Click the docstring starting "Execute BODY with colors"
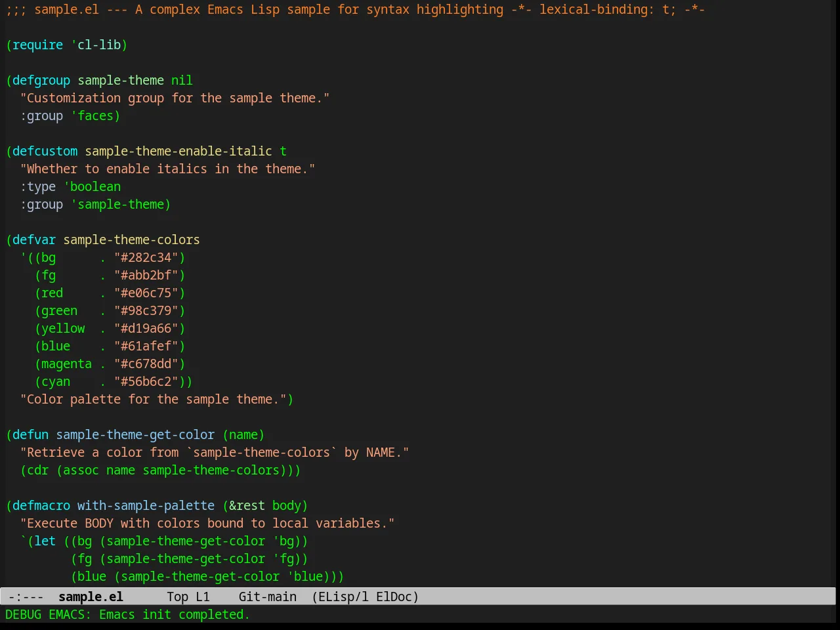The height and width of the screenshot is (630, 840). (207, 523)
